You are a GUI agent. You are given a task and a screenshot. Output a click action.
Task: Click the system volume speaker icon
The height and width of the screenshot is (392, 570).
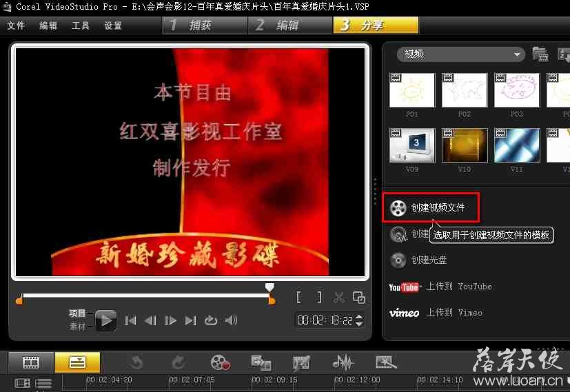[232, 320]
